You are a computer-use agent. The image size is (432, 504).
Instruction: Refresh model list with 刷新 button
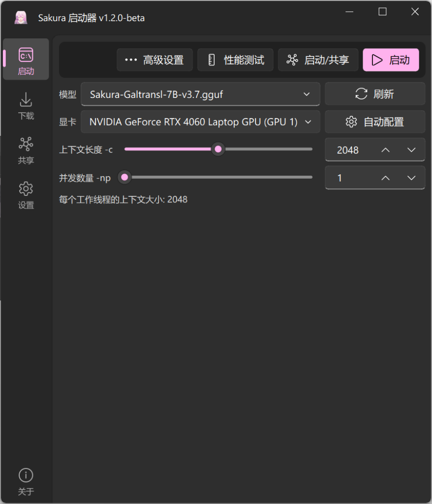pyautogui.click(x=374, y=94)
